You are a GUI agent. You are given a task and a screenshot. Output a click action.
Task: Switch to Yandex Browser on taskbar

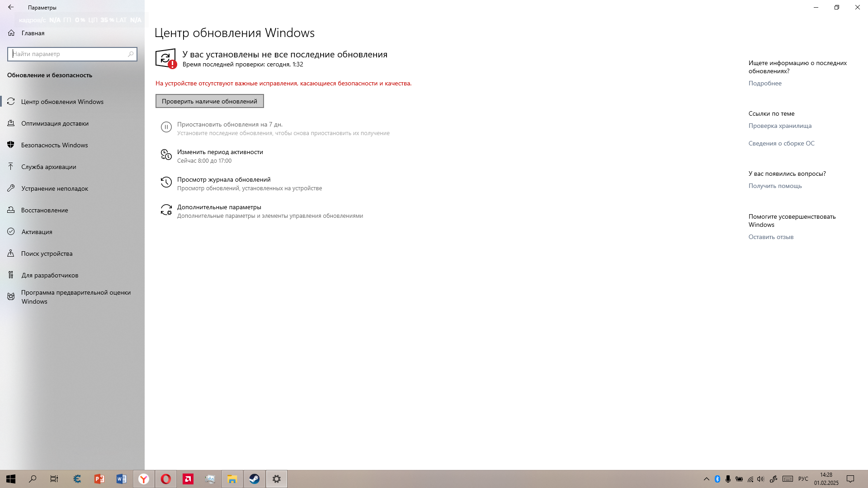[x=144, y=479]
